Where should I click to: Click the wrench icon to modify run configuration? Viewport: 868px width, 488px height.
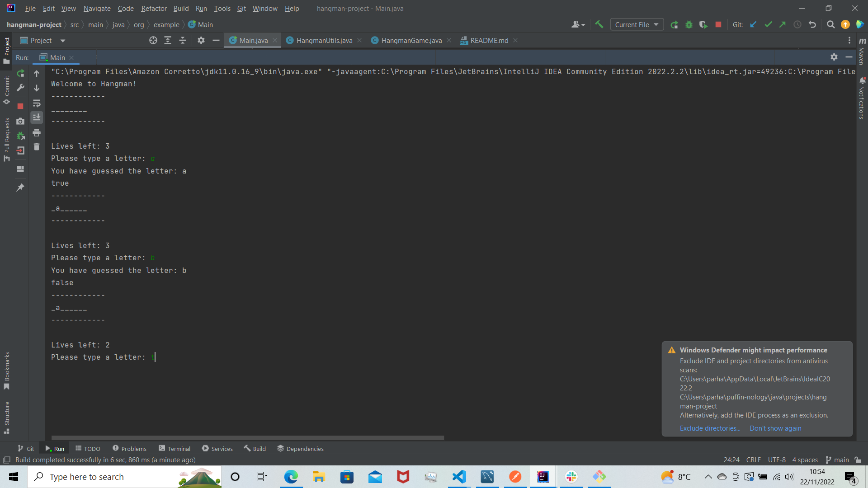tap(20, 88)
